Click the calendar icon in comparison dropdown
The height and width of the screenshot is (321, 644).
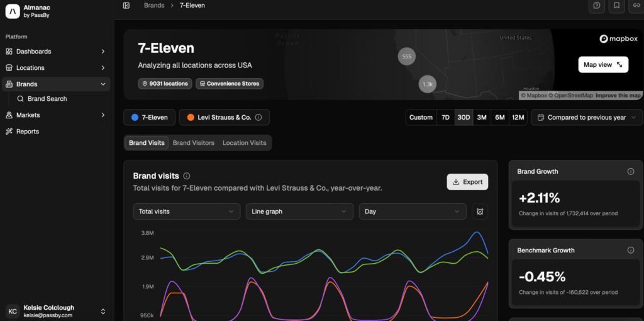[x=540, y=117]
